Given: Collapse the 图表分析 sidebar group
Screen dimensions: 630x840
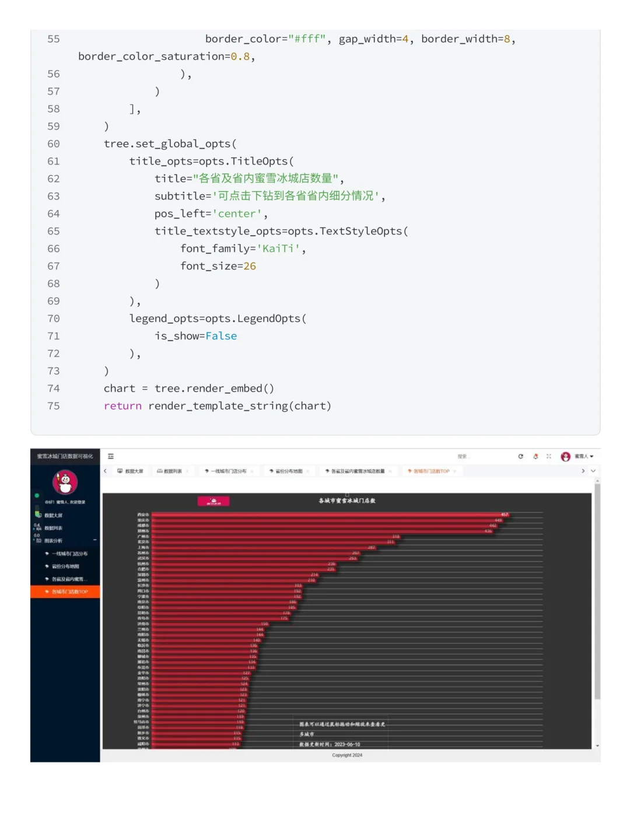Looking at the screenshot, I should point(65,541).
